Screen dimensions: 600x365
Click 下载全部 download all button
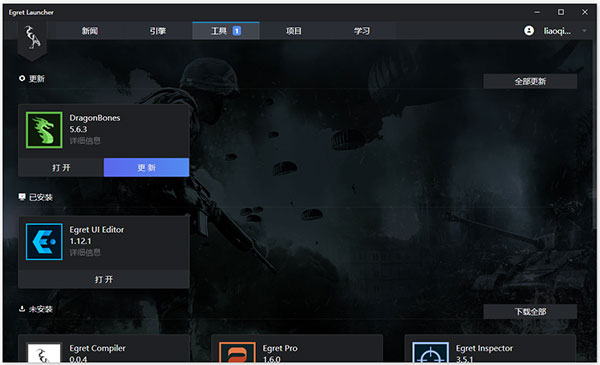tap(530, 311)
